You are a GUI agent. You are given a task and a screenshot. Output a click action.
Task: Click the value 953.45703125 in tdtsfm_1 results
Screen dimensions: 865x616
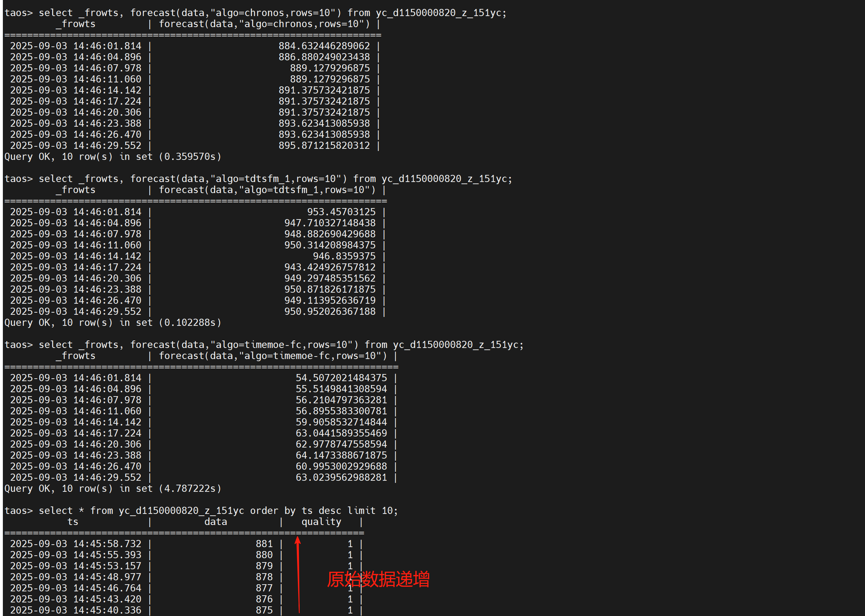(x=341, y=212)
